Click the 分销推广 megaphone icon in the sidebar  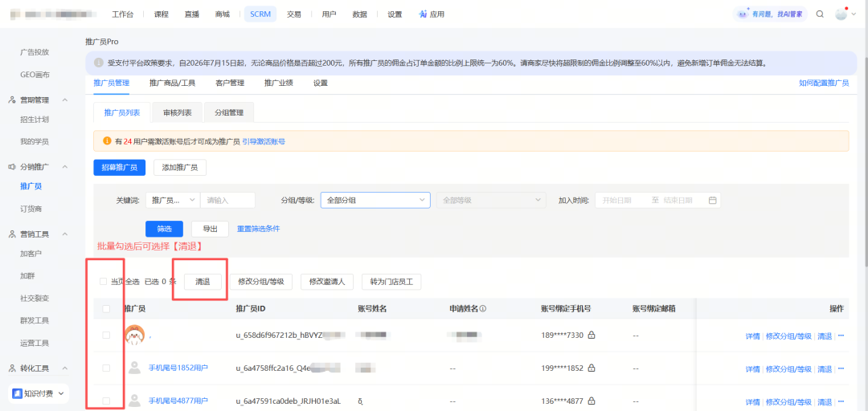coord(12,166)
